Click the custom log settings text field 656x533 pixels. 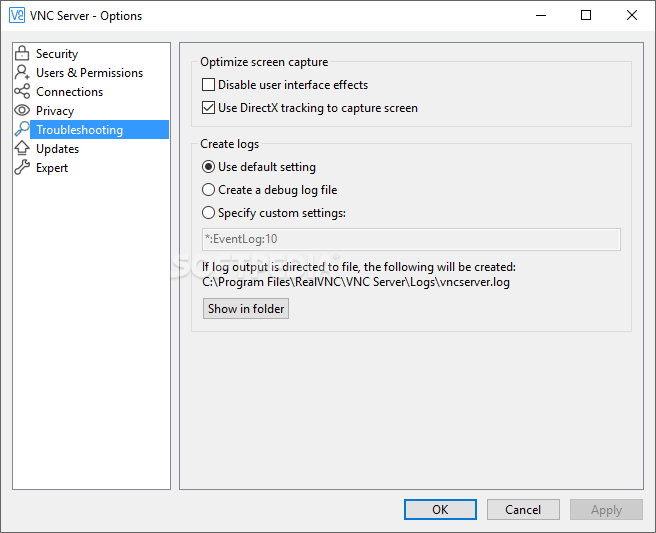coord(411,239)
